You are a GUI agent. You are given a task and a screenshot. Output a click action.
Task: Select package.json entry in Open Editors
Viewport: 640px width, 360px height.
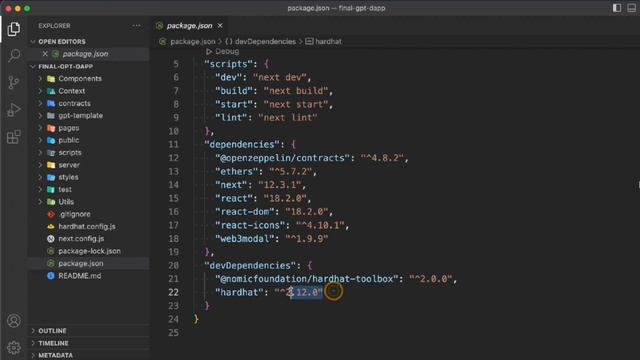pyautogui.click(x=85, y=54)
